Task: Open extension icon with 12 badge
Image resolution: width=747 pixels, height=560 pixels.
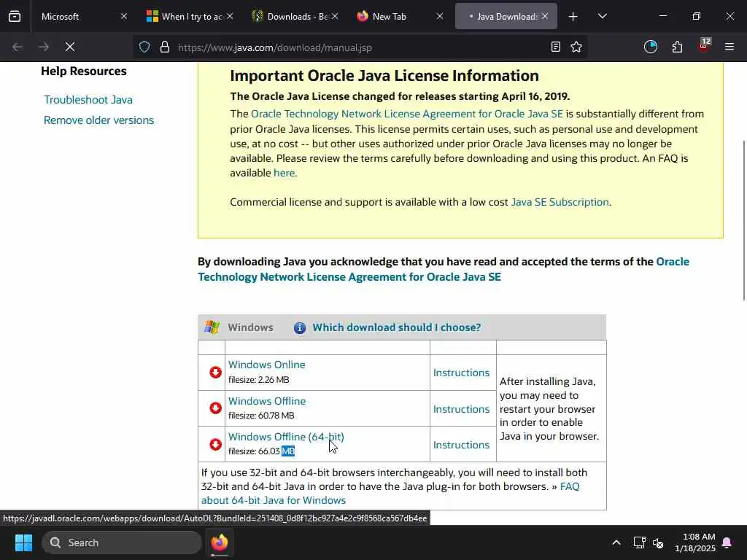Action: [704, 46]
